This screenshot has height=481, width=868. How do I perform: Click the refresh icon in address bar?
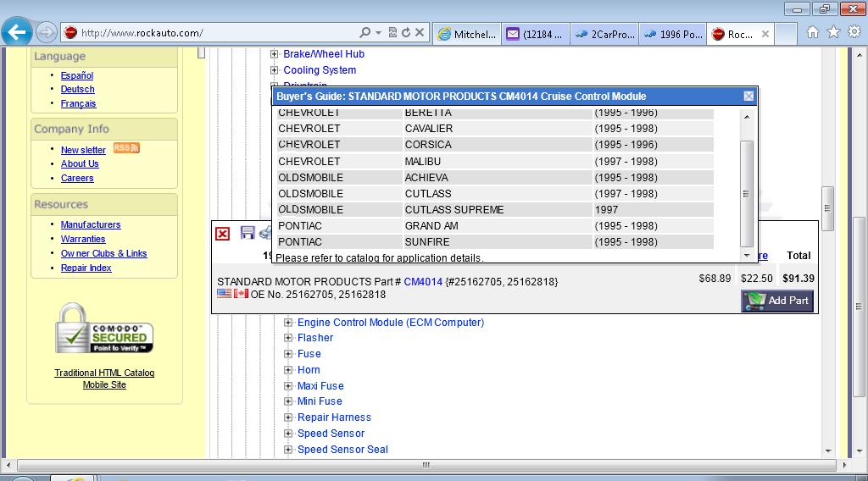[x=406, y=33]
